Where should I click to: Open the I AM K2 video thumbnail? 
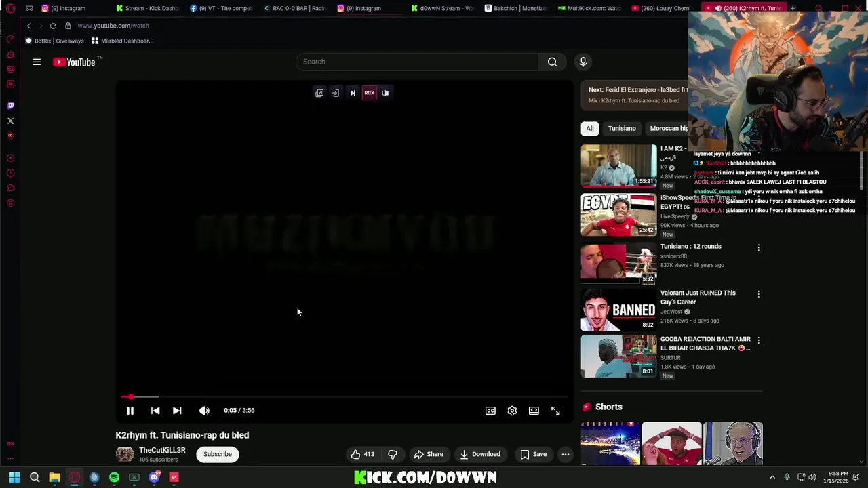click(x=618, y=166)
